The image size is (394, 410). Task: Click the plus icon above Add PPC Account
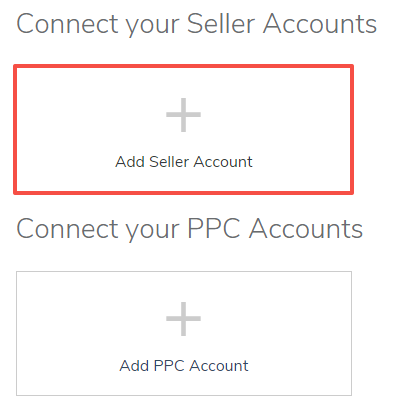click(x=183, y=319)
